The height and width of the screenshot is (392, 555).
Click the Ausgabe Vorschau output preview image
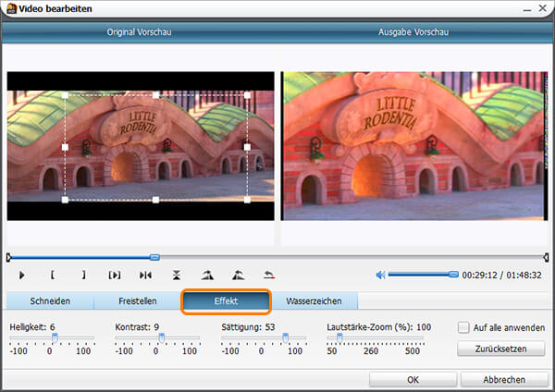[x=414, y=146]
